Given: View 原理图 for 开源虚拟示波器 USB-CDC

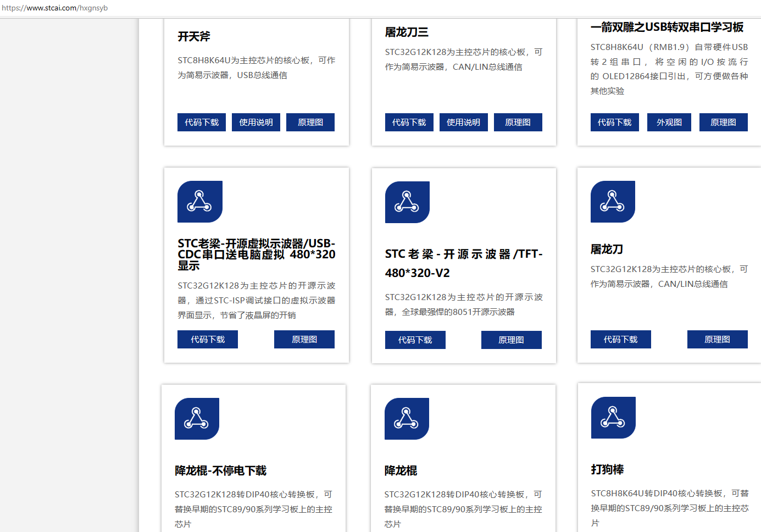Looking at the screenshot, I should [x=304, y=340].
